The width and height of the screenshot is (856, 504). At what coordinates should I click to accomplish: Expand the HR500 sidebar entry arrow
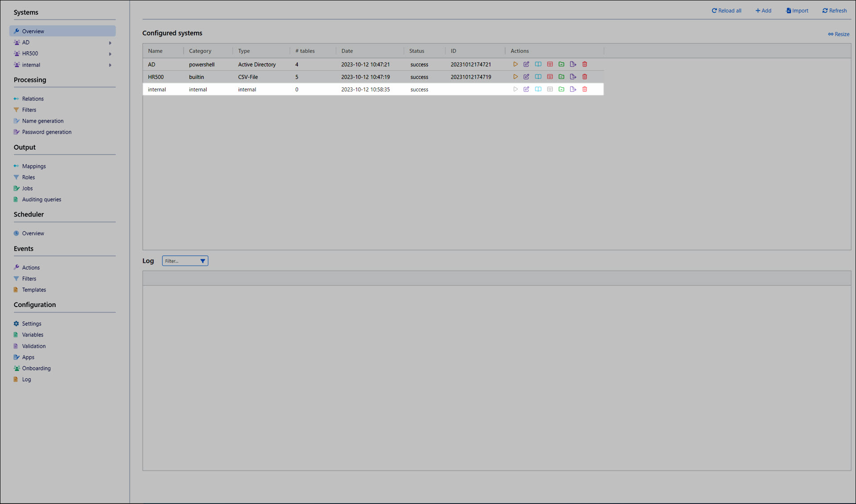[110, 54]
